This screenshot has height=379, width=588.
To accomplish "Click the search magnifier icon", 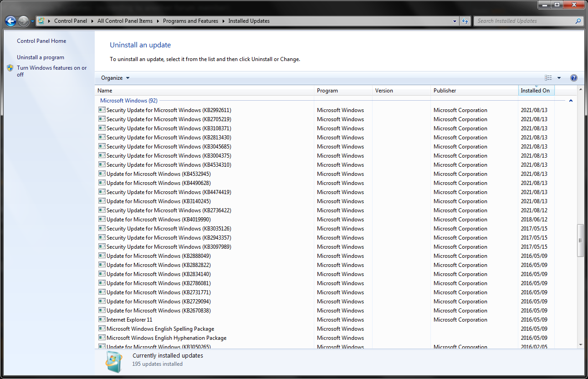I will coord(578,21).
